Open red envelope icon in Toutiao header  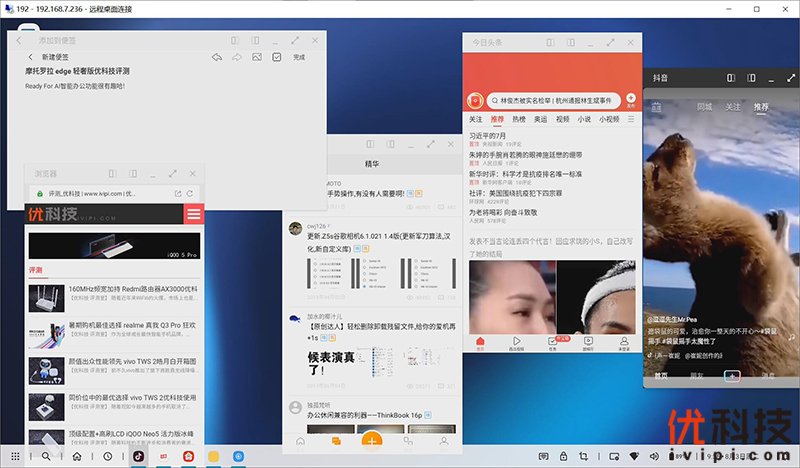475,101
